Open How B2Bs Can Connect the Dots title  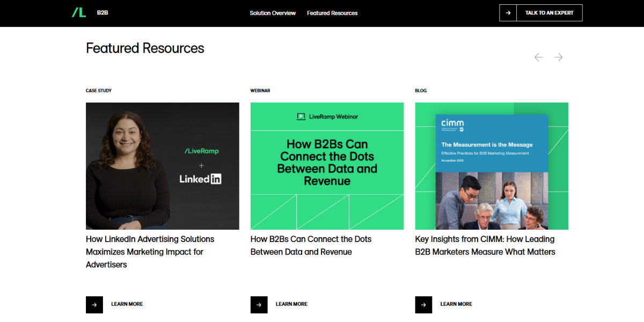(x=311, y=245)
